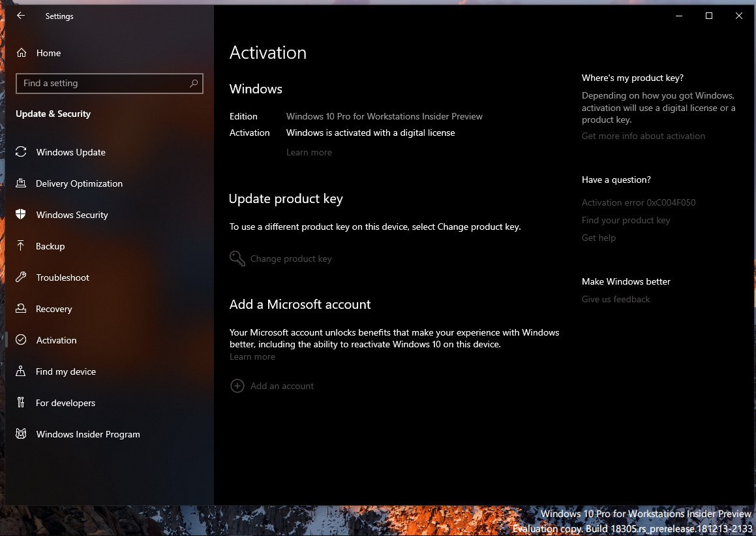Select the Delivery Optimization icon
The height and width of the screenshot is (536, 756).
point(21,183)
